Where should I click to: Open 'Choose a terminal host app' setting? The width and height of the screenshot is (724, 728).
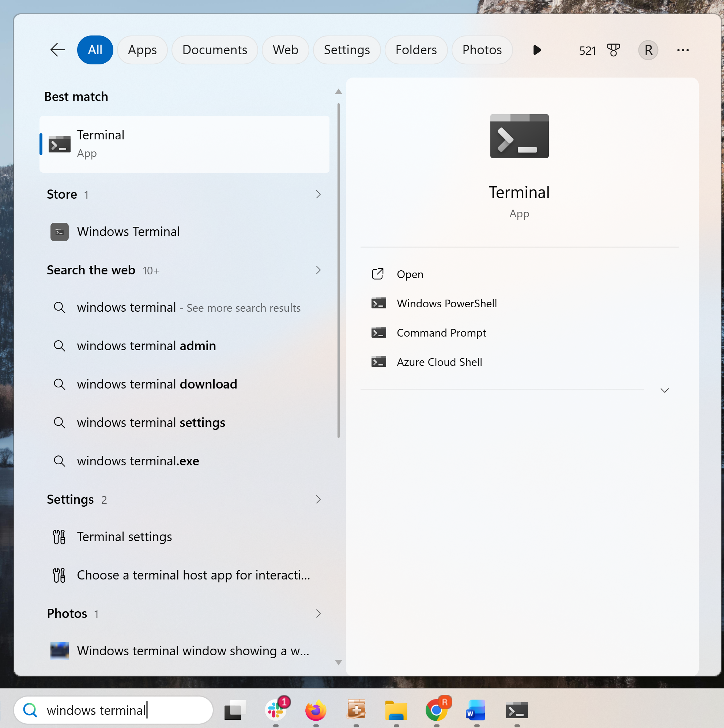184,575
